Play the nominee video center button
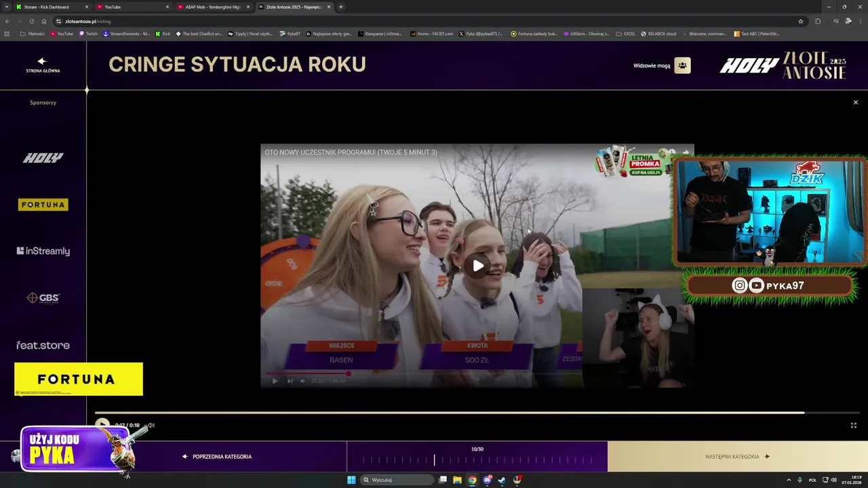Image resolution: width=868 pixels, height=488 pixels. [477, 266]
